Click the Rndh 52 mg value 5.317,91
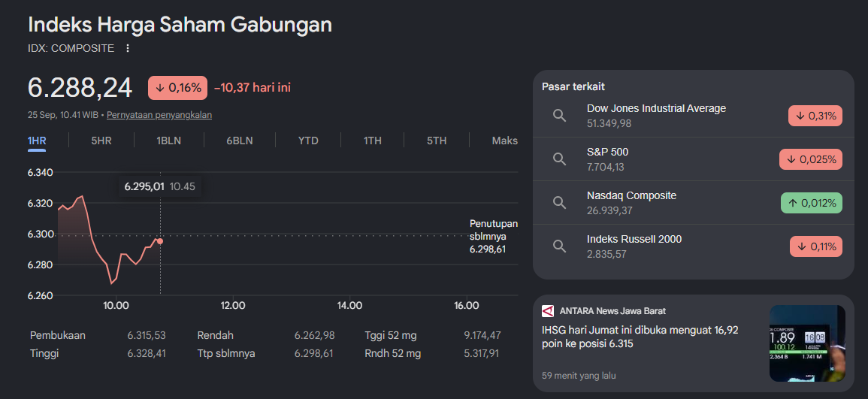Screen dimensions: 868x399 pos(481,353)
